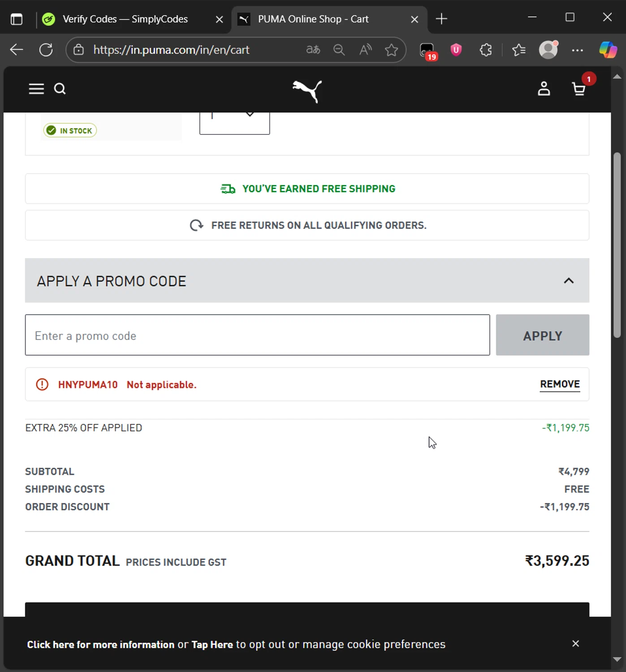Click the Apply promo code button
Image resolution: width=626 pixels, height=672 pixels.
coord(543,335)
